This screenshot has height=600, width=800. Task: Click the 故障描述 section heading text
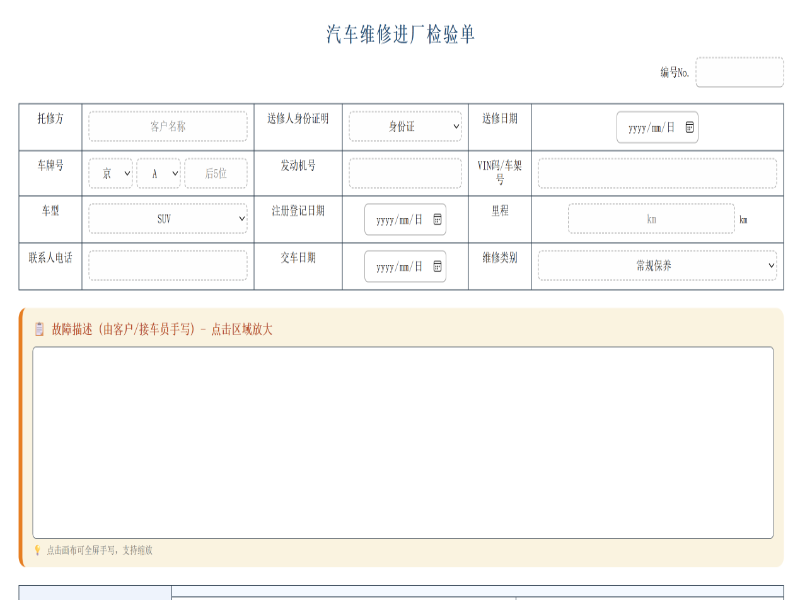click(162, 329)
